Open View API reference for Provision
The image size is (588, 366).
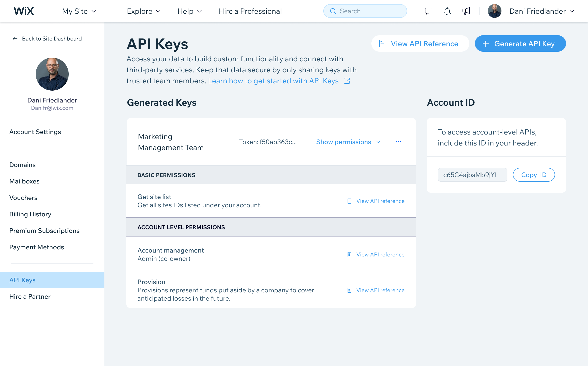(380, 290)
